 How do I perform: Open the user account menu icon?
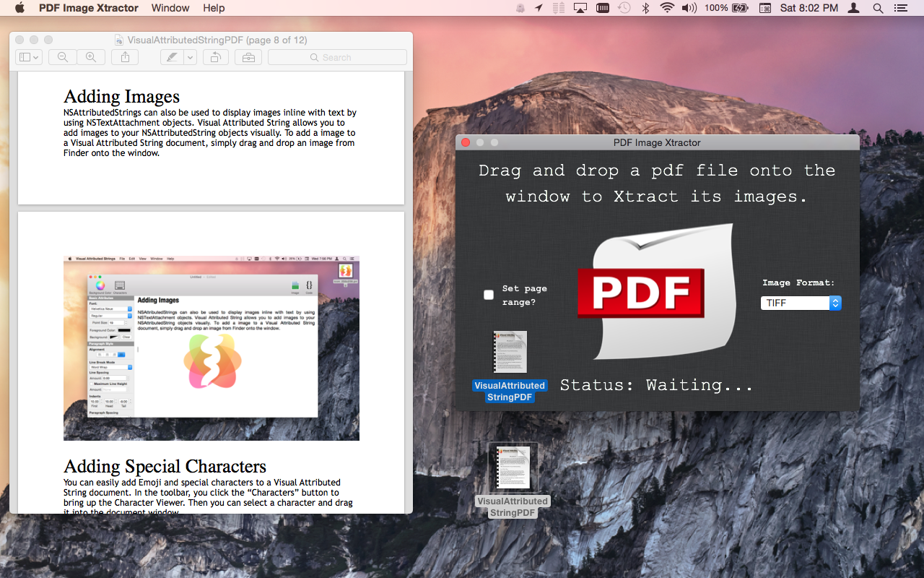coord(855,8)
